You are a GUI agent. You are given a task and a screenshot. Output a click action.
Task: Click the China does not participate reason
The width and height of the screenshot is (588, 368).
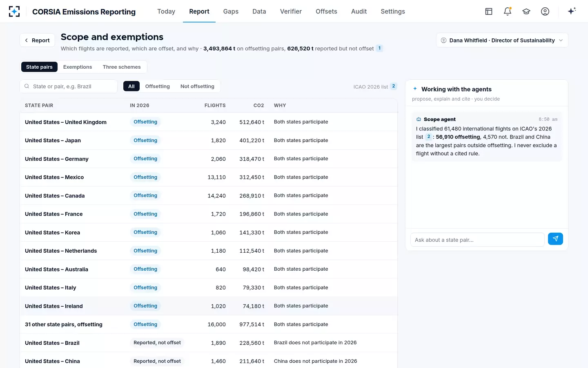point(315,361)
